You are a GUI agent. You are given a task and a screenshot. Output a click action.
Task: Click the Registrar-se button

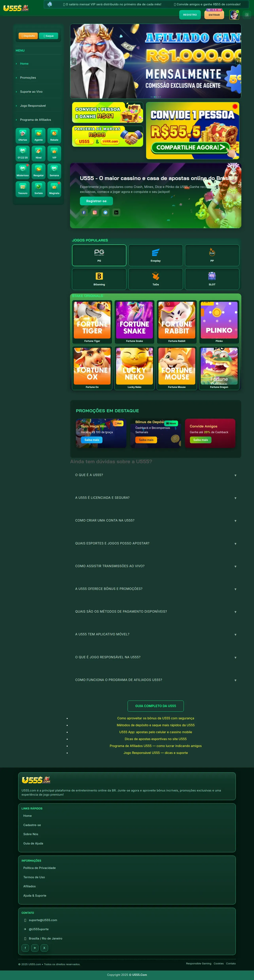point(96,201)
